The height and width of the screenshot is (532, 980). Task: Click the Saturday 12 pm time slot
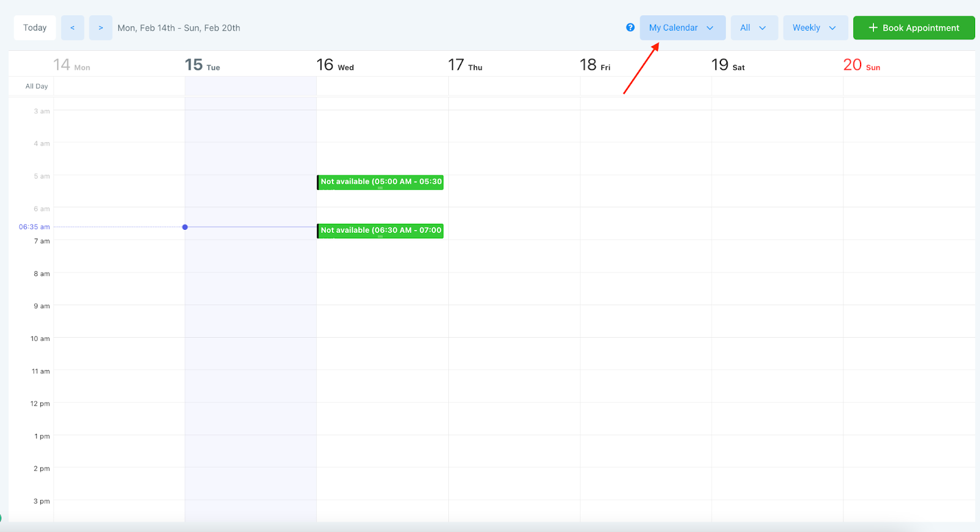point(777,418)
